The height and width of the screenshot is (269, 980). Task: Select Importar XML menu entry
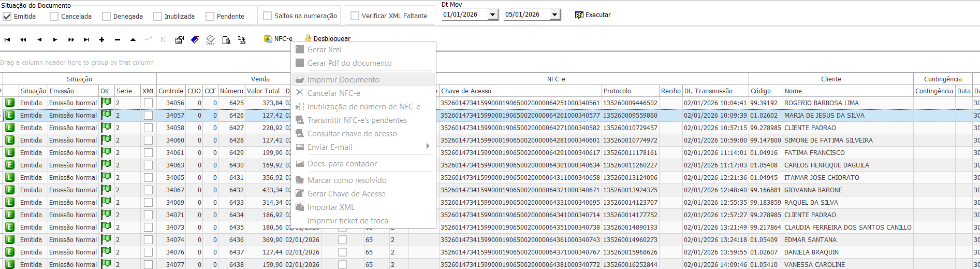point(363,207)
